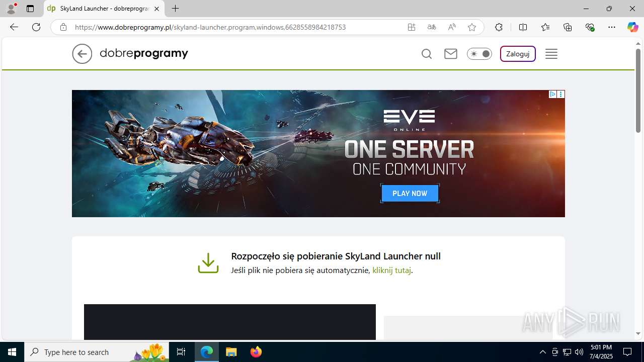Open Collections icon in toolbar
This screenshot has width=644, height=362.
(568, 27)
